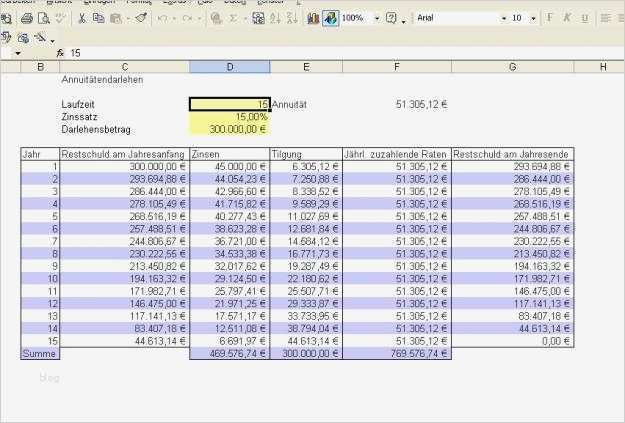Click inside the Arial font name field
Screen dimensions: 625x423
coord(457,18)
